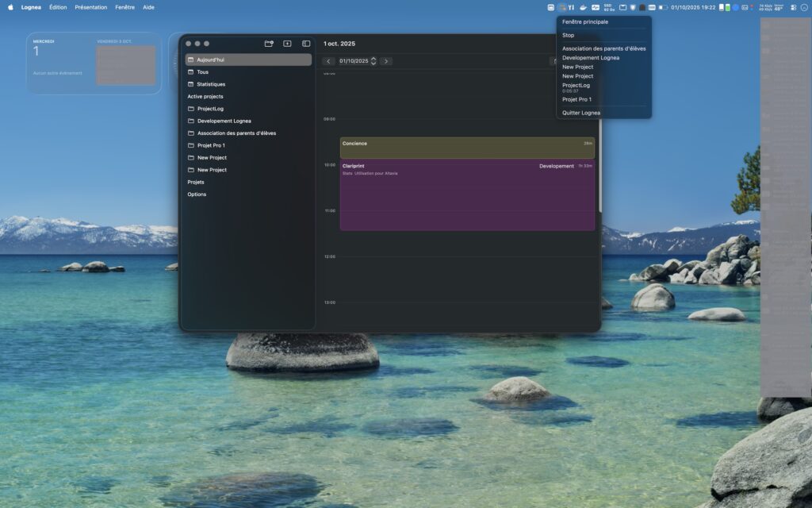This screenshot has height=508, width=812.
Task: Open the Clariprint time entry block
Action: (x=467, y=195)
